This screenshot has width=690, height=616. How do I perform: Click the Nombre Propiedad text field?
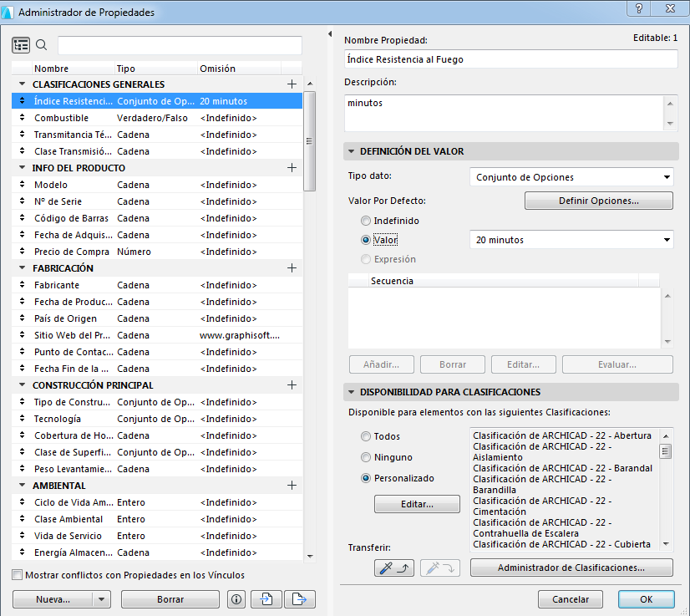[x=510, y=59]
